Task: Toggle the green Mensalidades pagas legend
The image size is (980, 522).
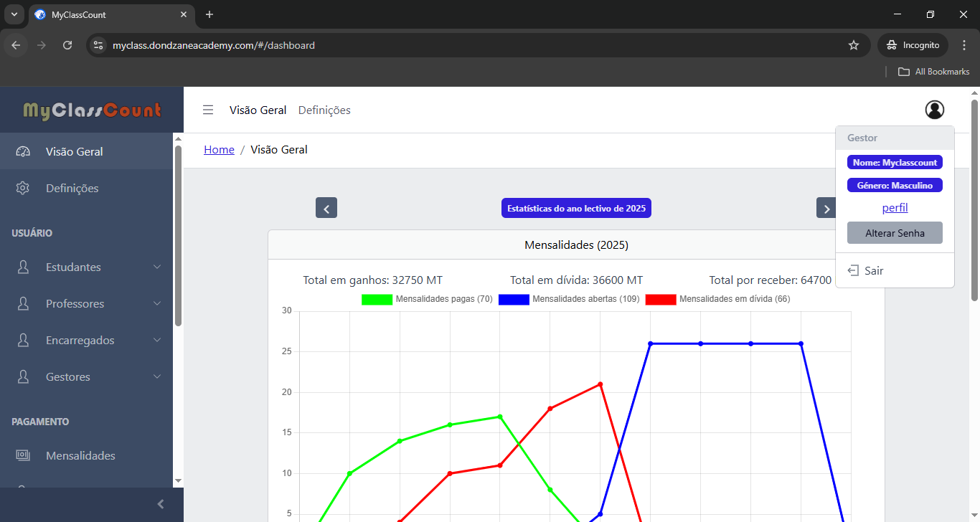Action: 377,299
